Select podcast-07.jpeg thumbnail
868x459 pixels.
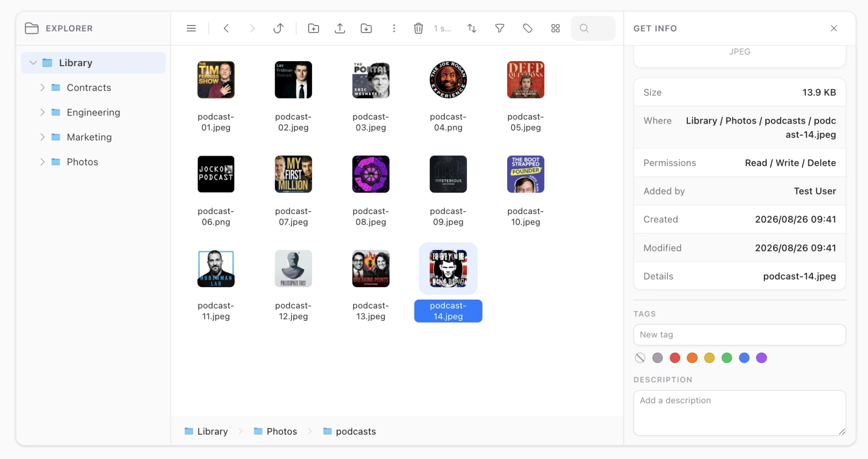[293, 174]
